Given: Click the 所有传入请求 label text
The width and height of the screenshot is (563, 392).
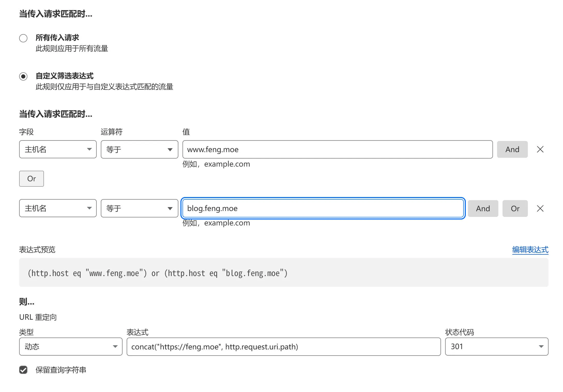Looking at the screenshot, I should 57,38.
